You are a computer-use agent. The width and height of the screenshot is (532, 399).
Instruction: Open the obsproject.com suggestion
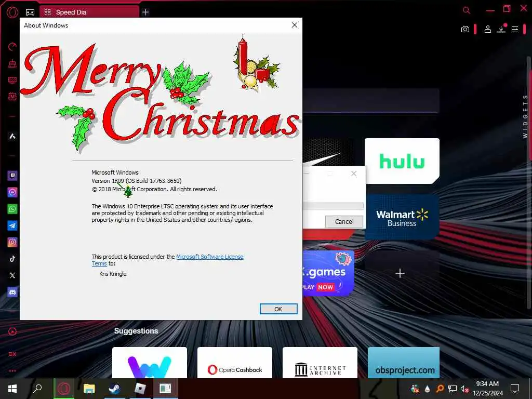[x=404, y=363]
